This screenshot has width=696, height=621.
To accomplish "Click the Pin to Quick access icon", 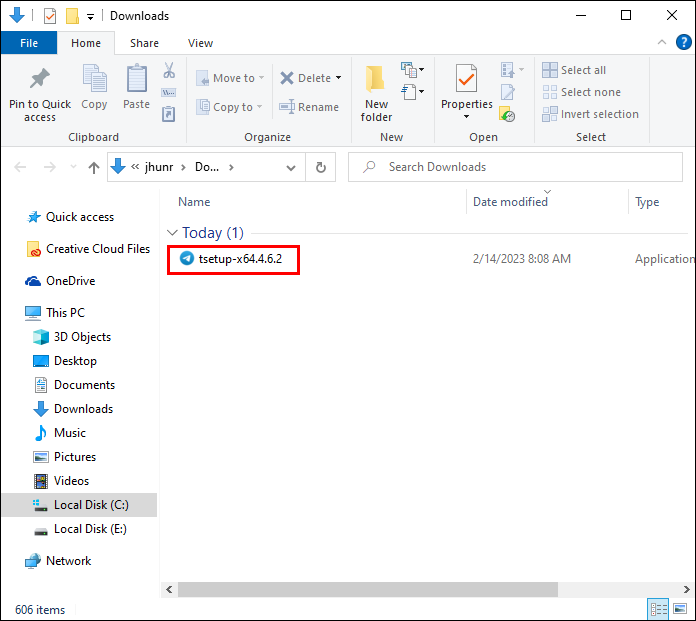I will coord(40,80).
